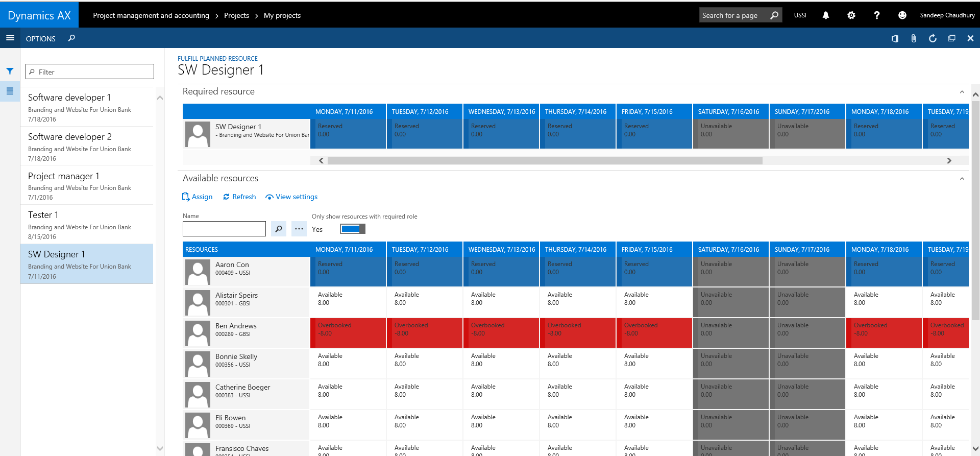The height and width of the screenshot is (456, 980).
Task: Select Project manager 1 in list
Action: click(87, 185)
